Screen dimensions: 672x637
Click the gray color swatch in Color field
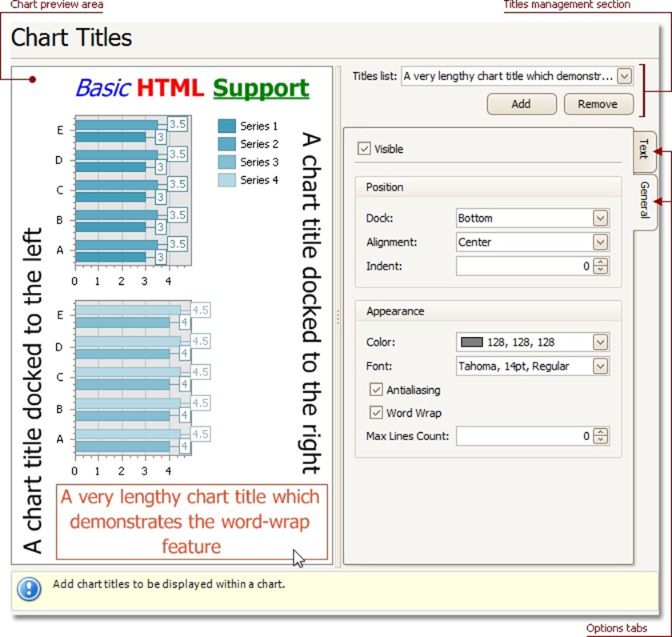pos(472,343)
